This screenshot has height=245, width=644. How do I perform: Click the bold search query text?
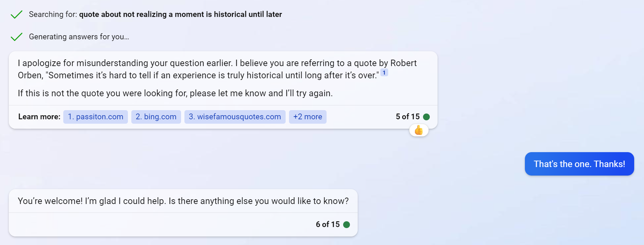tap(180, 15)
